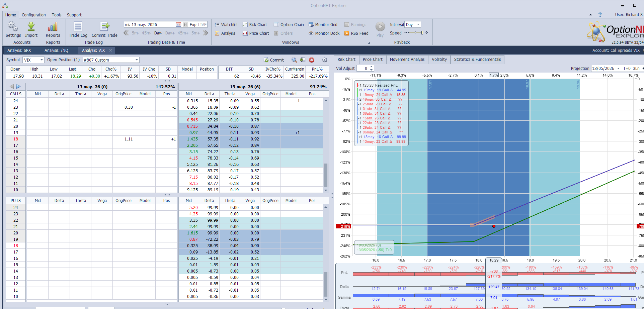
Task: Open the Projection date dropdown
Action: click(x=618, y=68)
